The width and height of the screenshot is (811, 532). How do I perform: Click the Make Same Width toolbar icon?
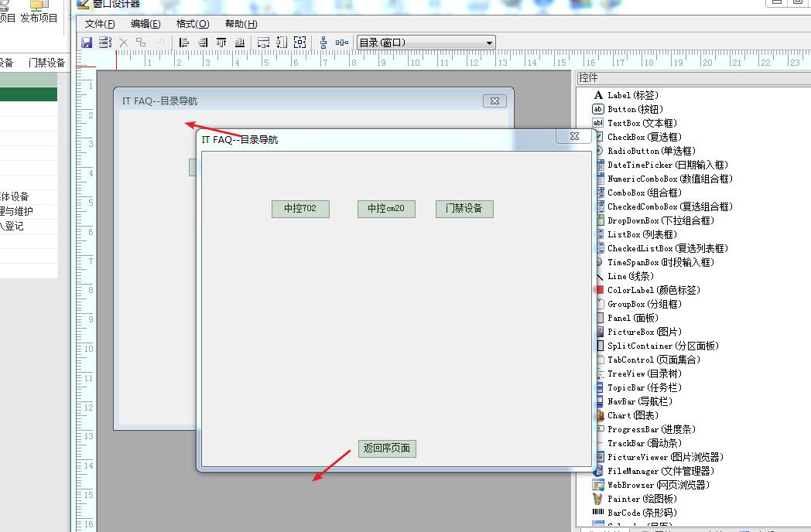click(x=263, y=43)
